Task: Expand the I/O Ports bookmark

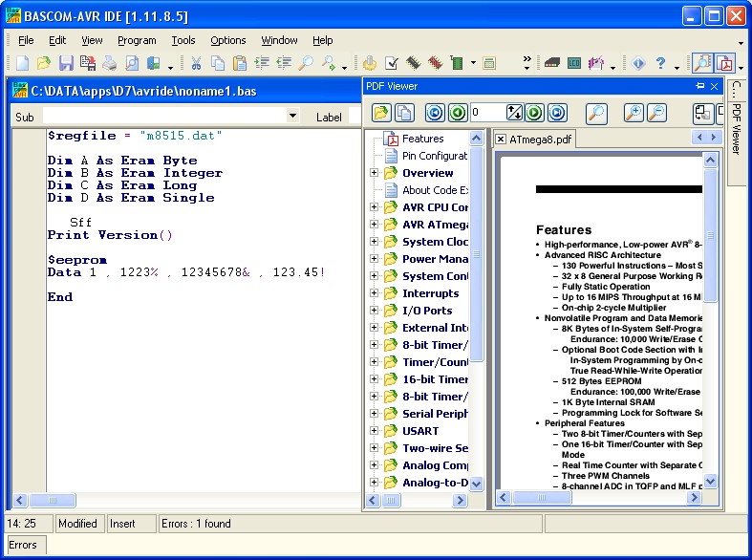Action: 374,311
